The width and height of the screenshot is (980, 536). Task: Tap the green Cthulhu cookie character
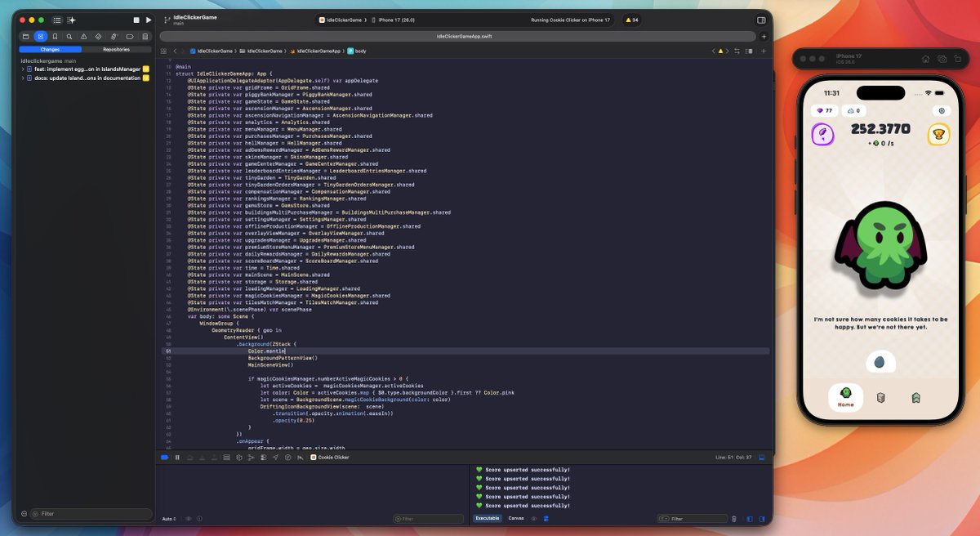[x=881, y=248]
